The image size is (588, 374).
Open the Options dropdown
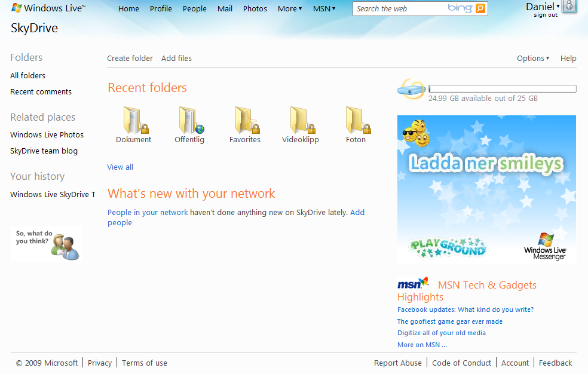(x=533, y=58)
